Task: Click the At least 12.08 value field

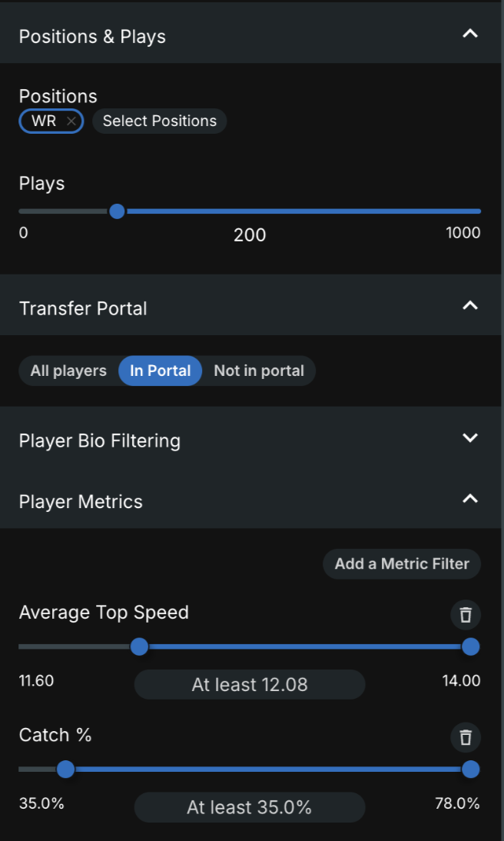Action: [x=250, y=685]
